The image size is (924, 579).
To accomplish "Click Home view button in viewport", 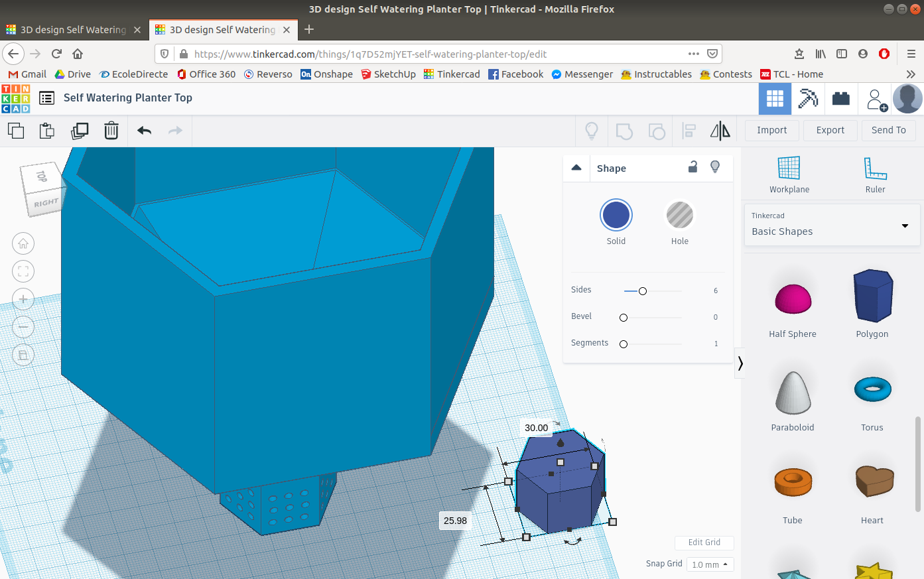I will click(23, 243).
